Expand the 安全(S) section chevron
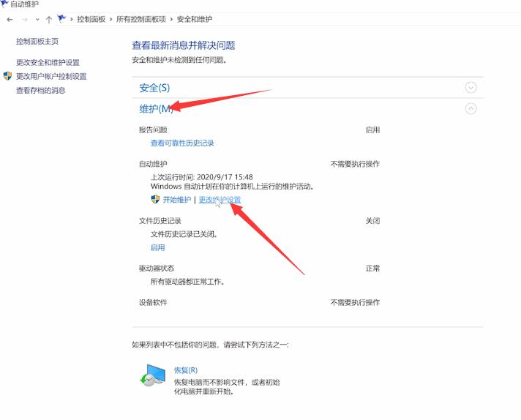This screenshot has height=420, width=521. (471, 88)
